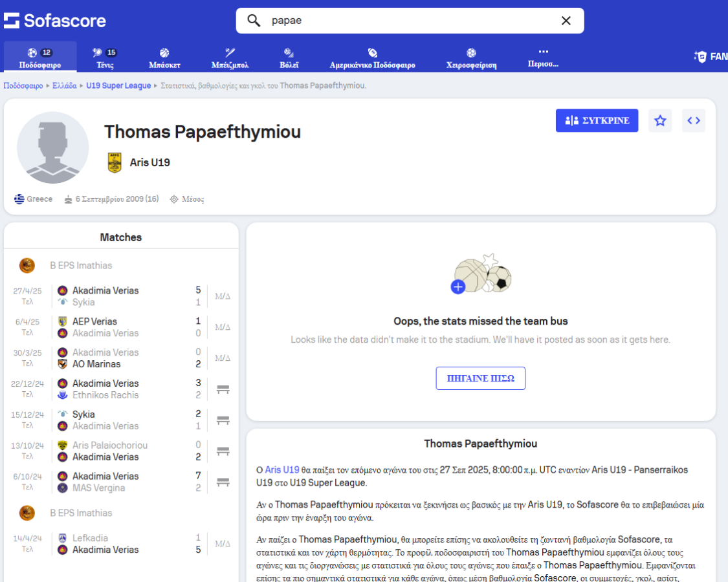
Task: Follow the Aris U19 link in description
Action: tap(282, 469)
